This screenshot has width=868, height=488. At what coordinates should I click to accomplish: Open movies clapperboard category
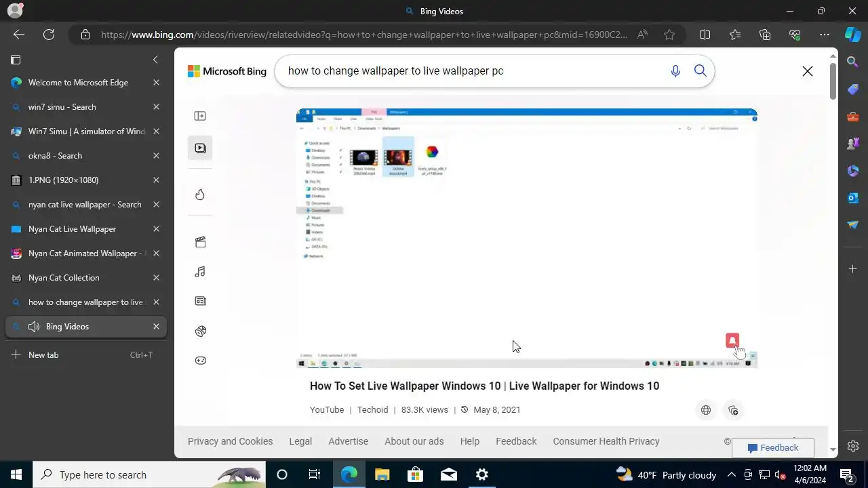point(200,242)
